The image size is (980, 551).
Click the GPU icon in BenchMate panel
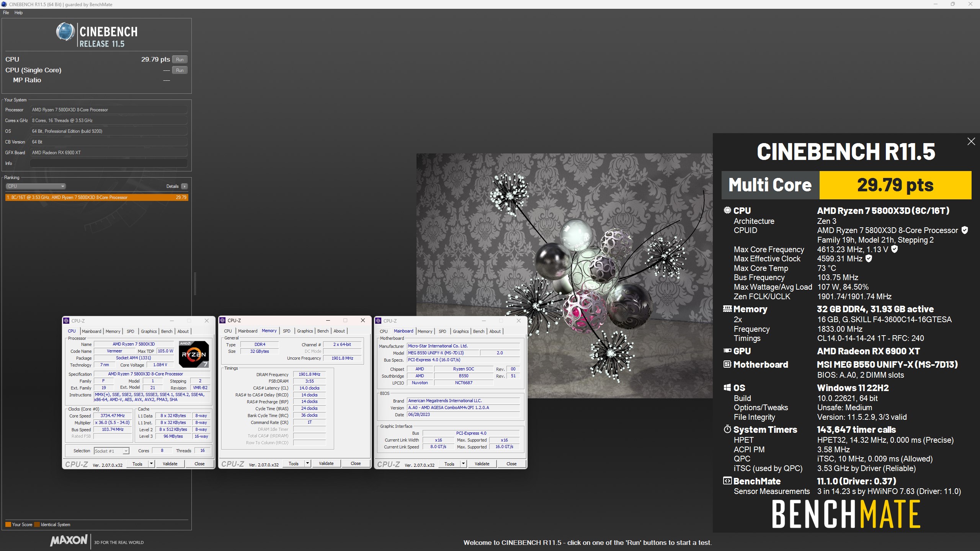coord(727,350)
